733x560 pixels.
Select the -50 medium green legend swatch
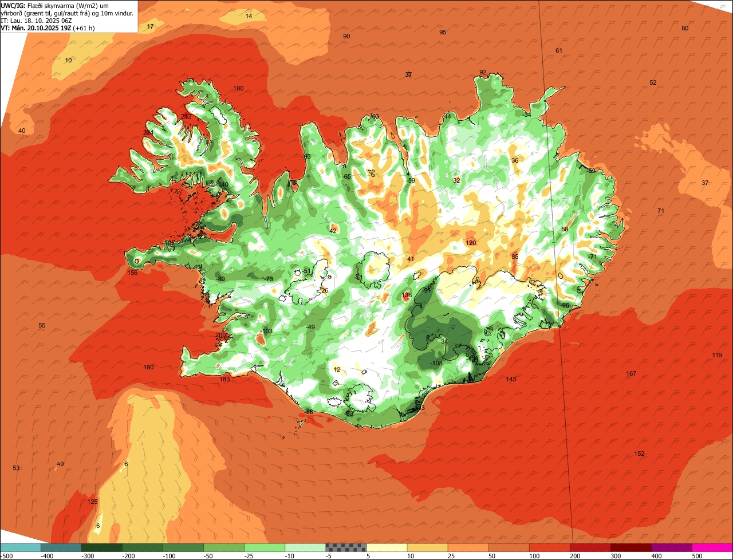pos(223,547)
